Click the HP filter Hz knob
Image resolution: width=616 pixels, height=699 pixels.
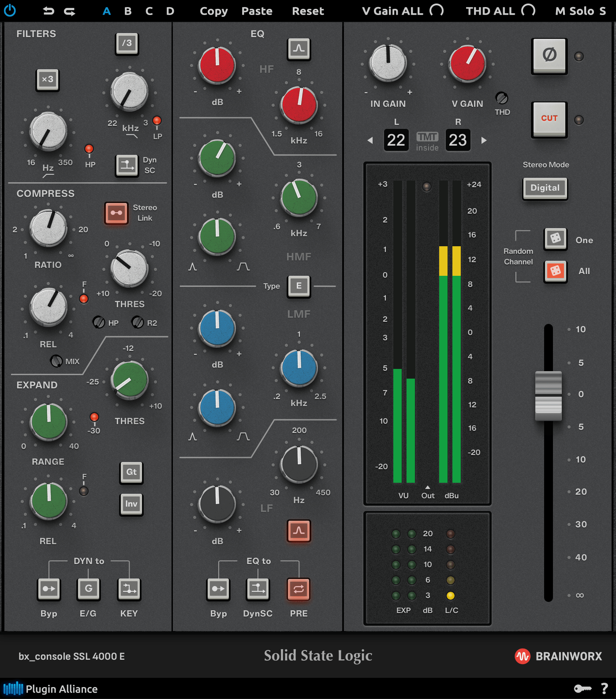[x=48, y=131]
